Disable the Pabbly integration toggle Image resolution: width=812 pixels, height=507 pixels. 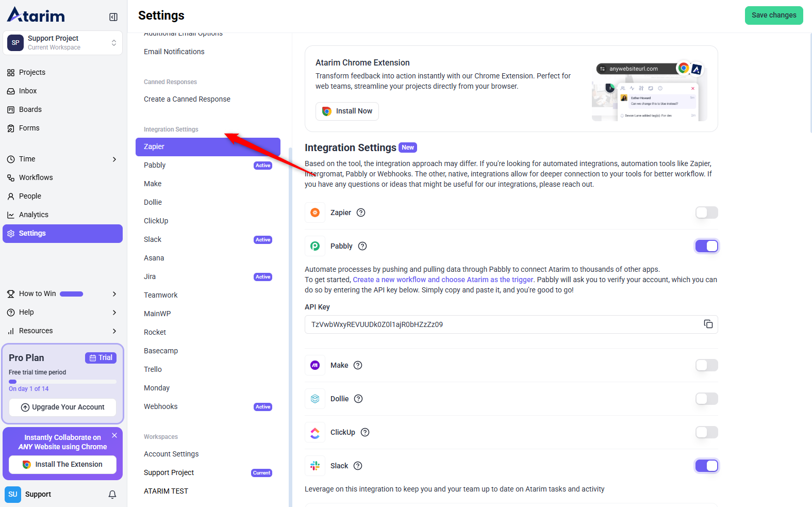(706, 246)
